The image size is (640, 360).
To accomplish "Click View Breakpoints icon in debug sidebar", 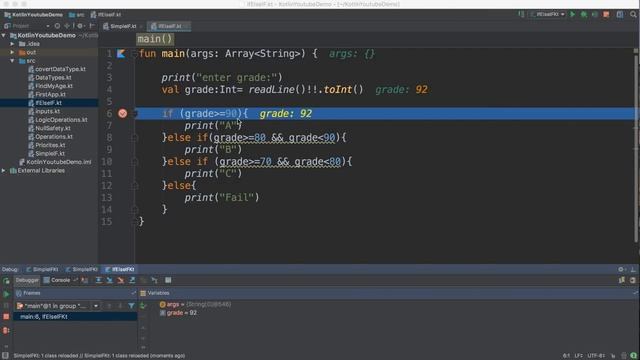I will coord(6,331).
